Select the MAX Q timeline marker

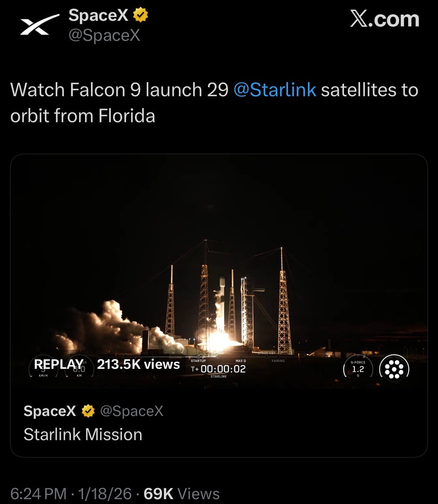(240, 361)
